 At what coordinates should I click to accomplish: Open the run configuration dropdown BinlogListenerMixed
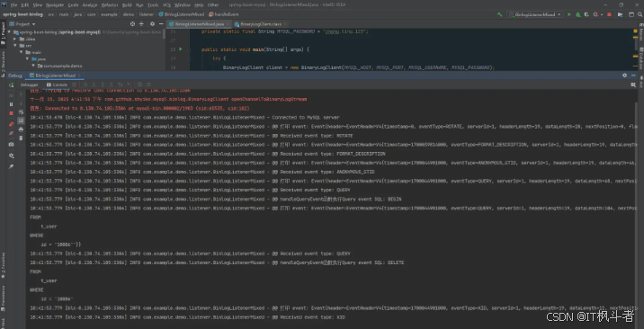[x=535, y=14]
